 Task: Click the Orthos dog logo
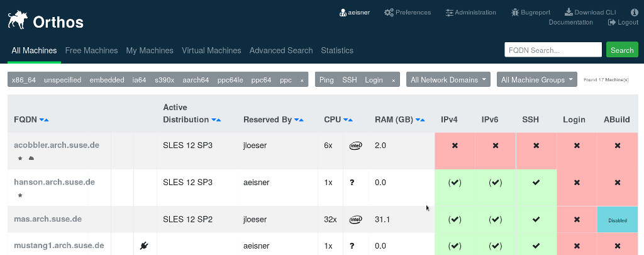(x=18, y=20)
